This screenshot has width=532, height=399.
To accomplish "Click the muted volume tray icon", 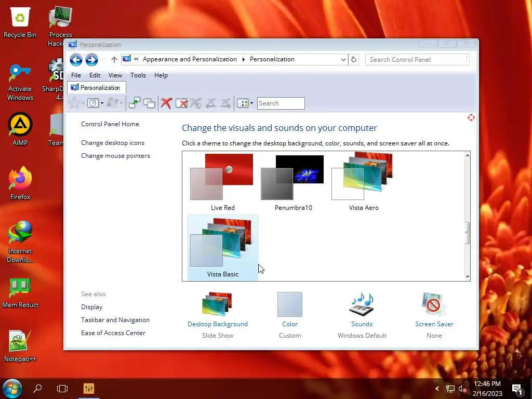I will [462, 389].
